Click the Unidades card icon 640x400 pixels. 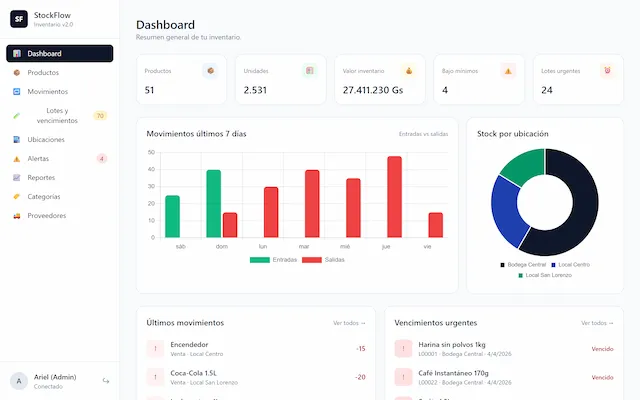click(309, 70)
